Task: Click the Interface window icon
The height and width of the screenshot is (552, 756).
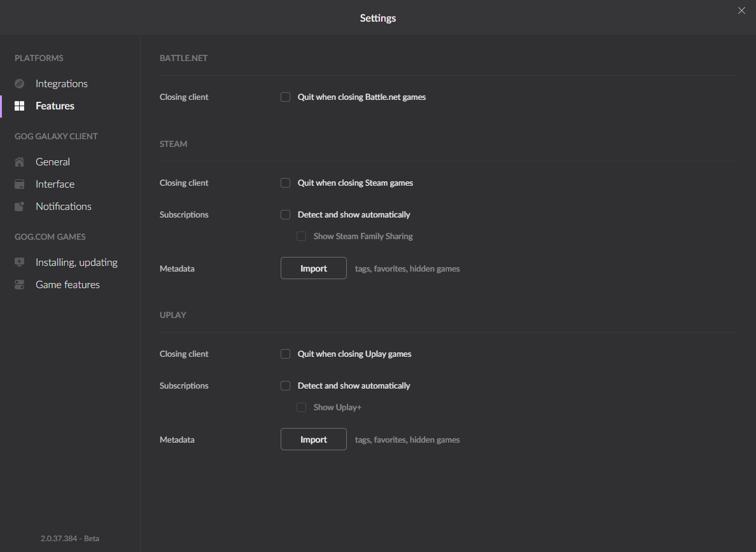Action: tap(19, 184)
